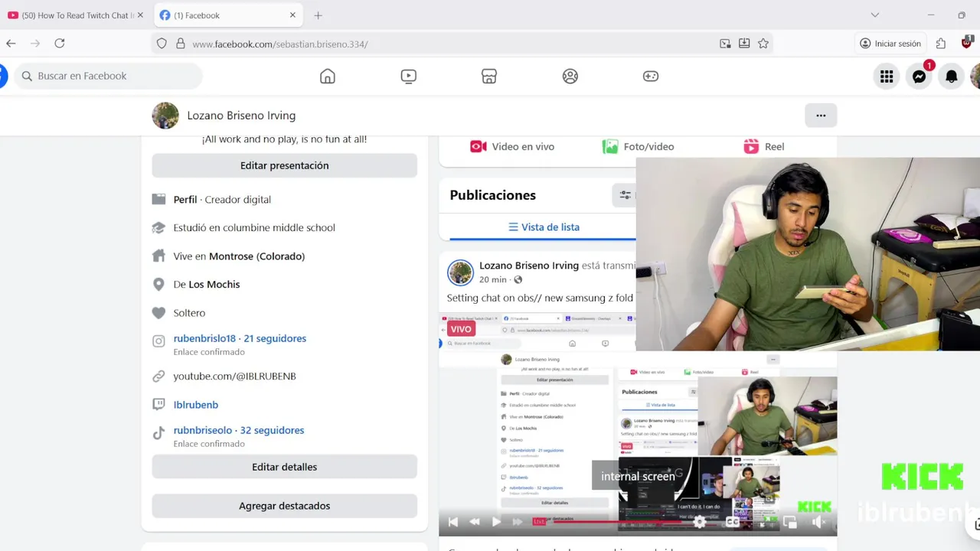This screenshot has height=551, width=980.
Task: Click Iniciar sesión in browser toolbar
Action: point(890,44)
